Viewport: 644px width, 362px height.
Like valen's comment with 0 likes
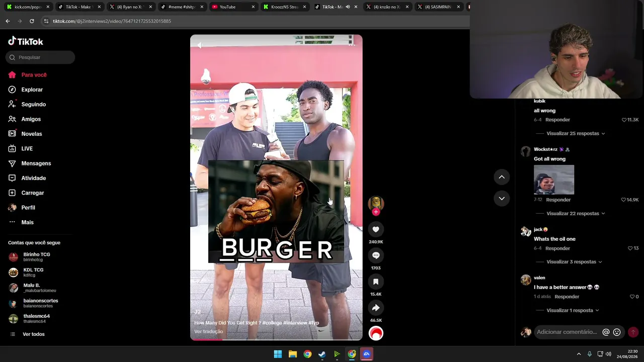[632, 297]
